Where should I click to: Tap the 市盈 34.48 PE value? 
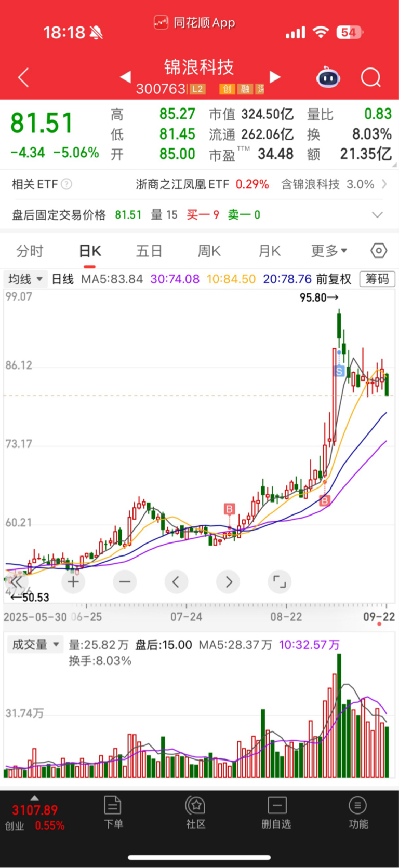(x=275, y=154)
